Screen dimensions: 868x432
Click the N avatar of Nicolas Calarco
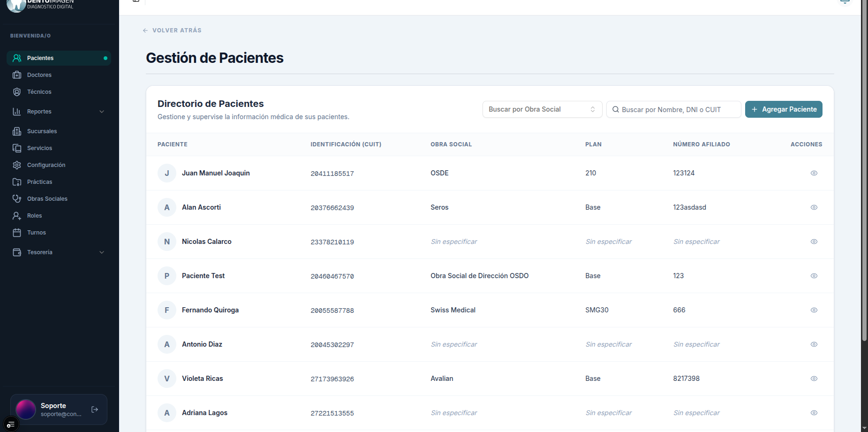[x=167, y=242]
